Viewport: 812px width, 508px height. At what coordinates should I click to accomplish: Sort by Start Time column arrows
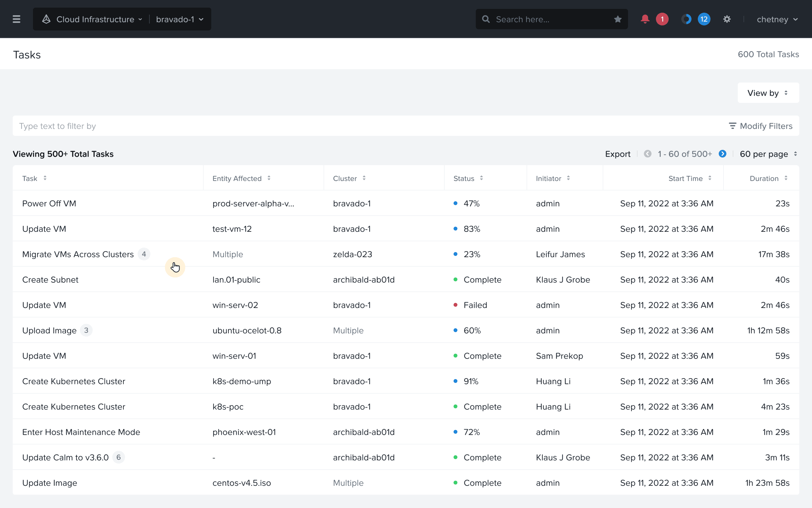click(x=710, y=178)
